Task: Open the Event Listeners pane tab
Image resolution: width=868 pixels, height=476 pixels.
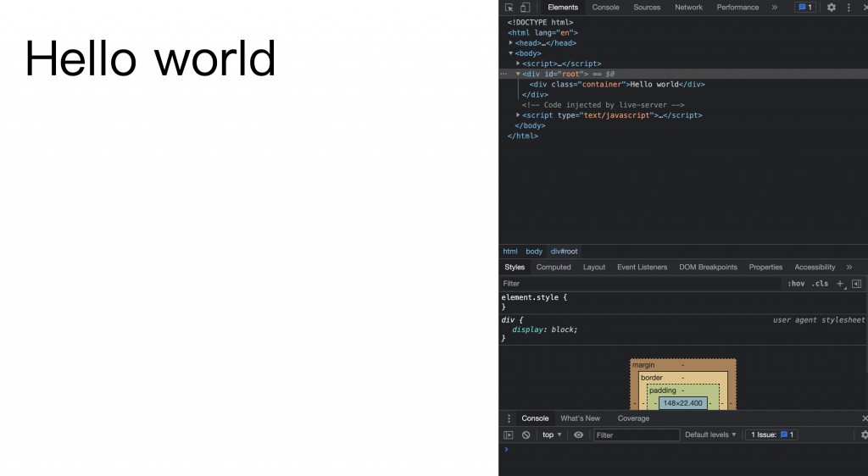Action: coord(643,267)
